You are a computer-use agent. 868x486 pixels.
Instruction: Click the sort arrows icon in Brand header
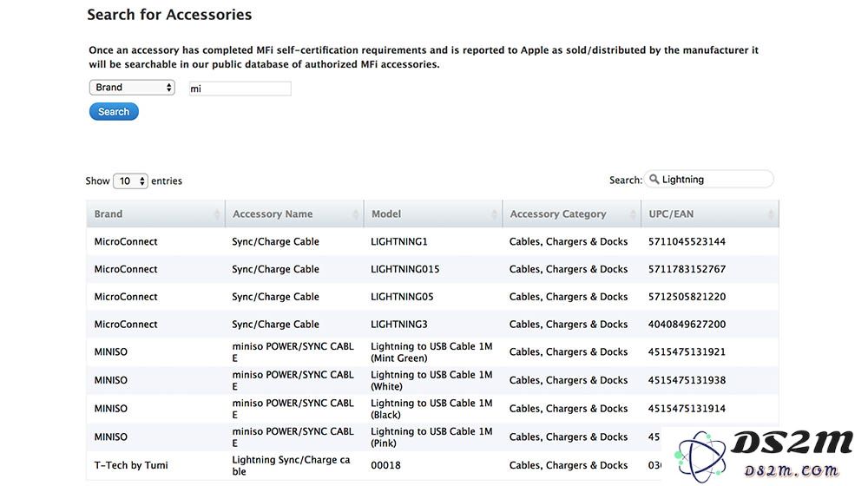pos(217,214)
